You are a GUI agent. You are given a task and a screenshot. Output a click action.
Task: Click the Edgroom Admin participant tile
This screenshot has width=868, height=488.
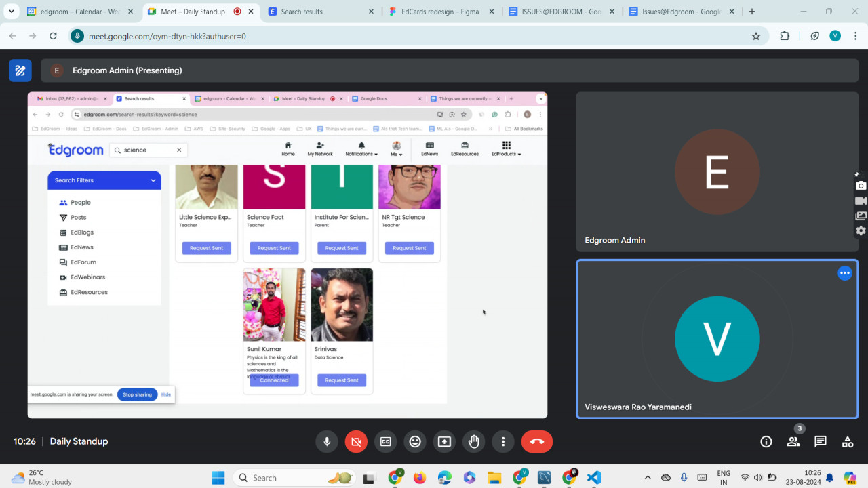point(717,172)
